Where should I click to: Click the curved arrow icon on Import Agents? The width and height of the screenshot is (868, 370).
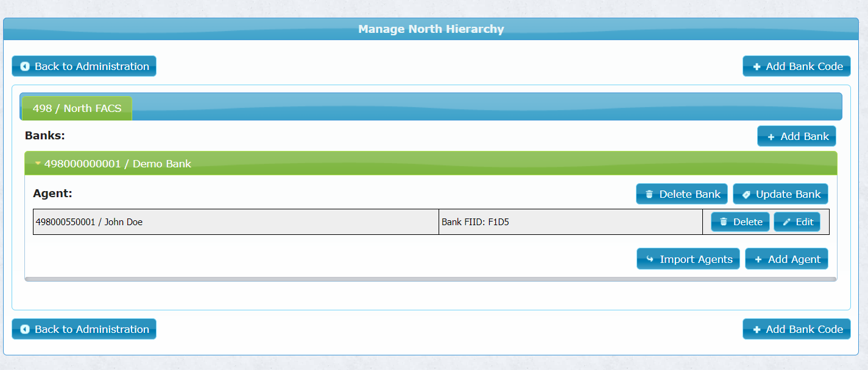650,259
